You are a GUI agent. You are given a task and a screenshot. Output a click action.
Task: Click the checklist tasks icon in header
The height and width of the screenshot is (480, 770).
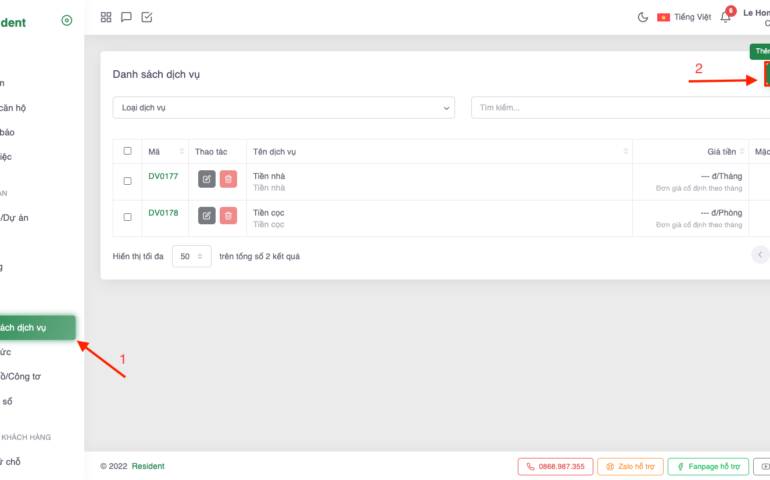(x=147, y=17)
